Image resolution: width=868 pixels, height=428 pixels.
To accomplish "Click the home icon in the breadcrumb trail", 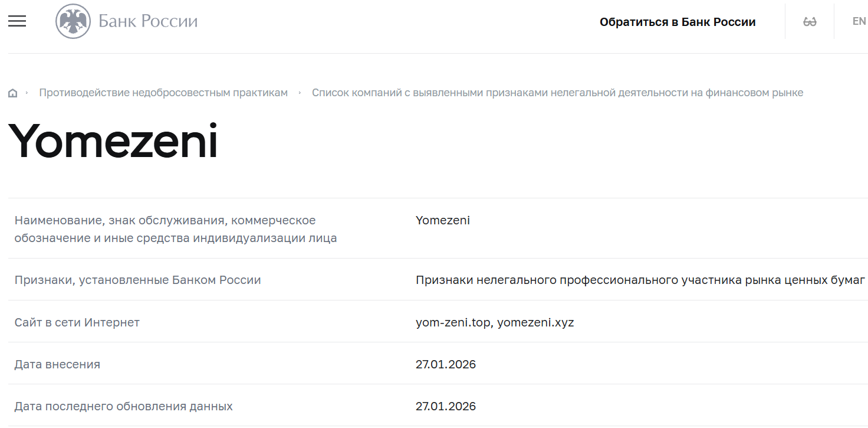I will tap(12, 92).
